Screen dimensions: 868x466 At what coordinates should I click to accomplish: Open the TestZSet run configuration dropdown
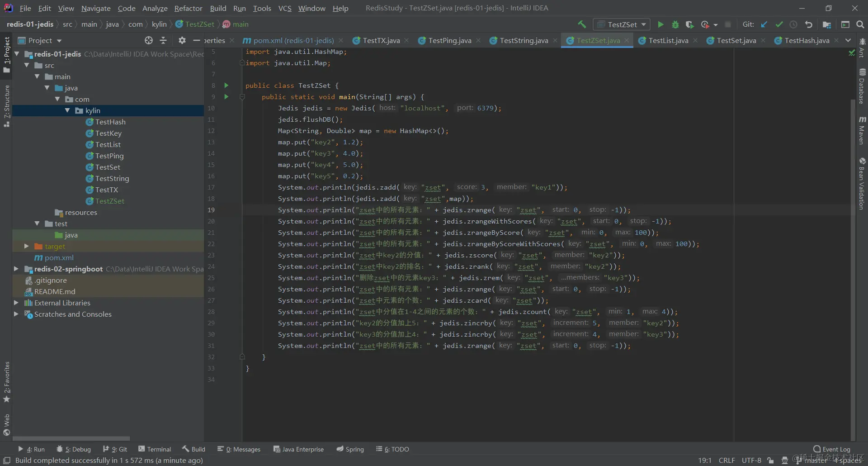(x=622, y=24)
